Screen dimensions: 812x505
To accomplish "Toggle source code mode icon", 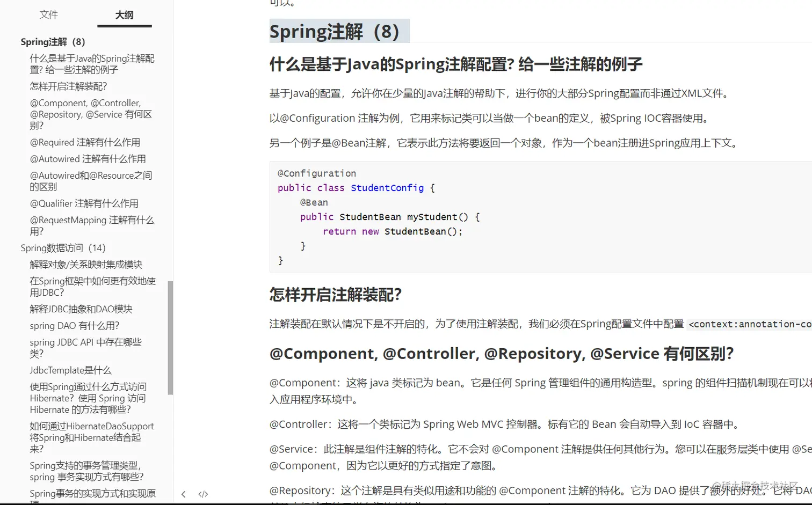I will pyautogui.click(x=203, y=494).
